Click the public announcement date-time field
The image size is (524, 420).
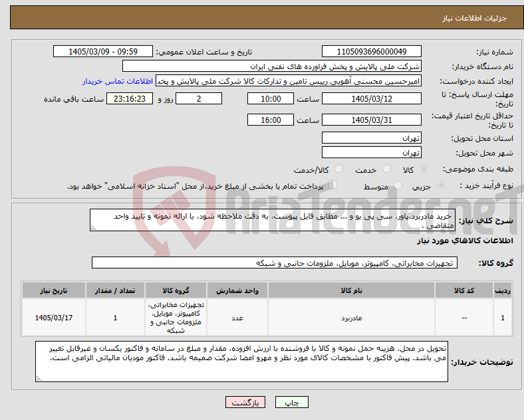coord(103,51)
